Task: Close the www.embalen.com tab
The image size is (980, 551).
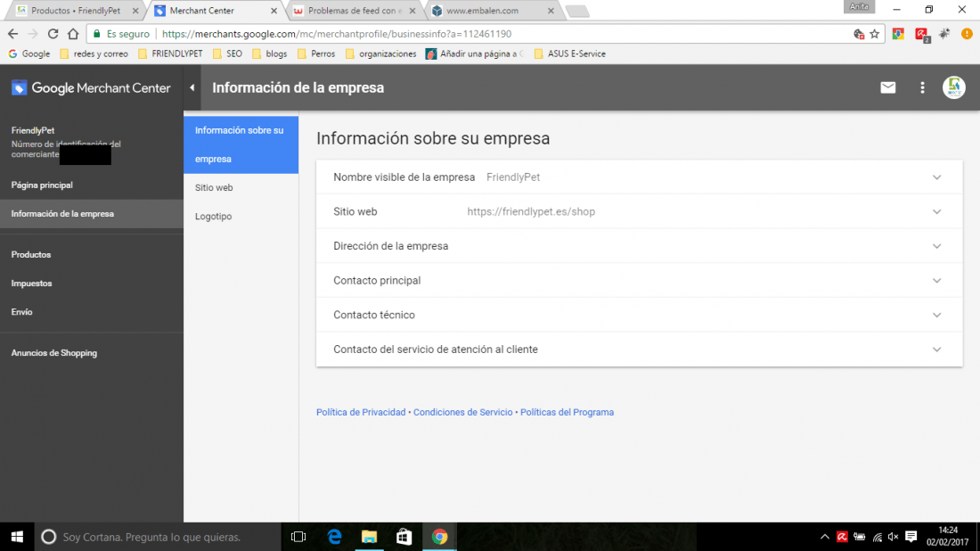Action: (551, 11)
